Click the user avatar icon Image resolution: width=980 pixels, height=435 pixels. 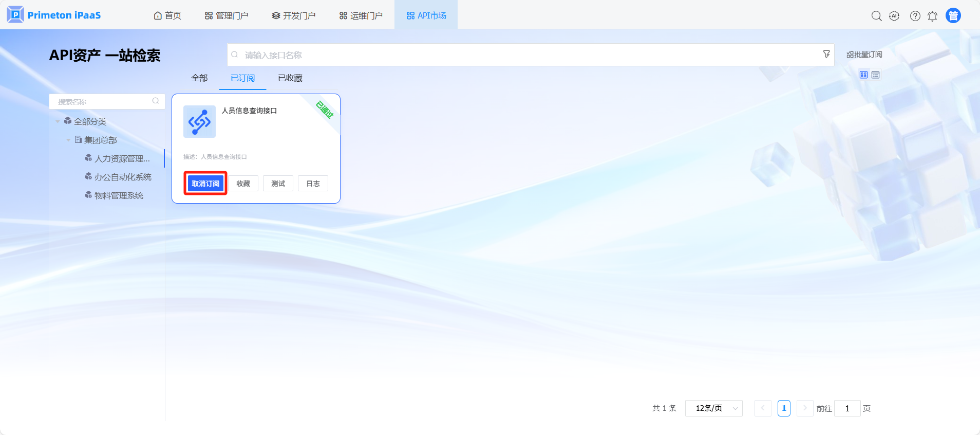point(953,16)
